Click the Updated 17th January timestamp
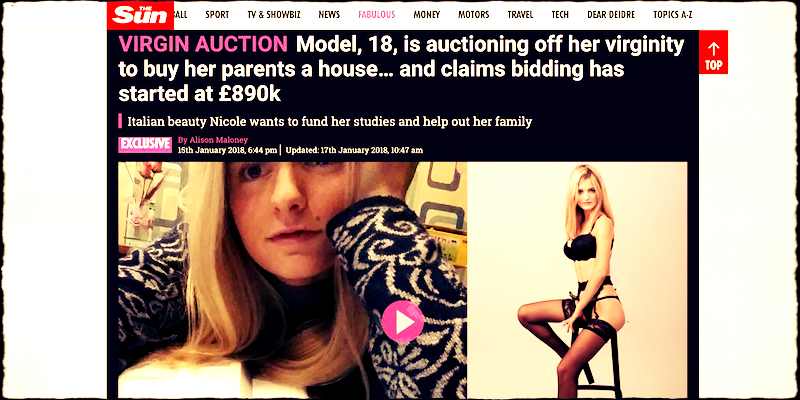 point(354,150)
